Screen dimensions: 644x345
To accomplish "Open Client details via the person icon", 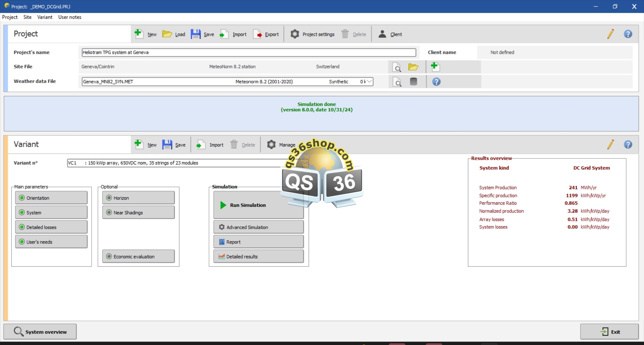I will [382, 34].
